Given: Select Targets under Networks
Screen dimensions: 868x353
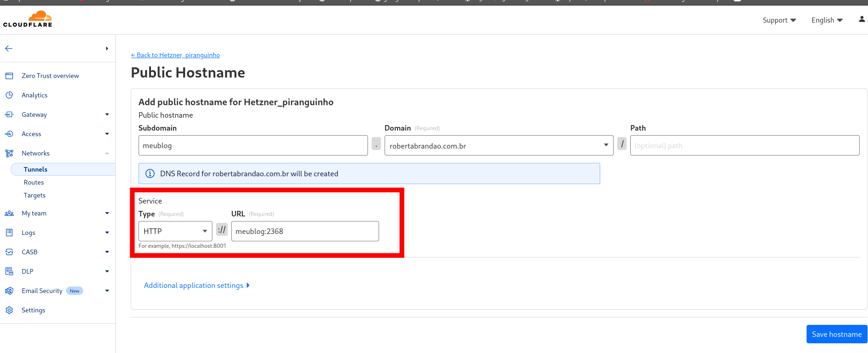Looking at the screenshot, I should 35,195.
